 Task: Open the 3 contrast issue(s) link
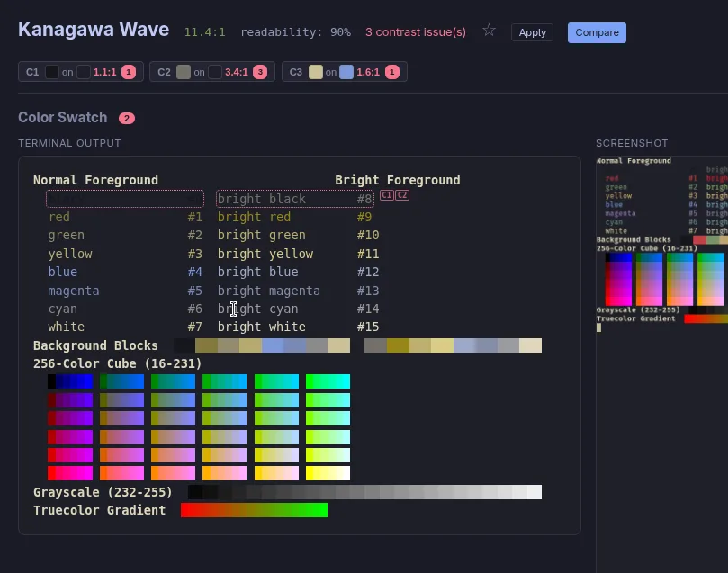[x=415, y=32]
